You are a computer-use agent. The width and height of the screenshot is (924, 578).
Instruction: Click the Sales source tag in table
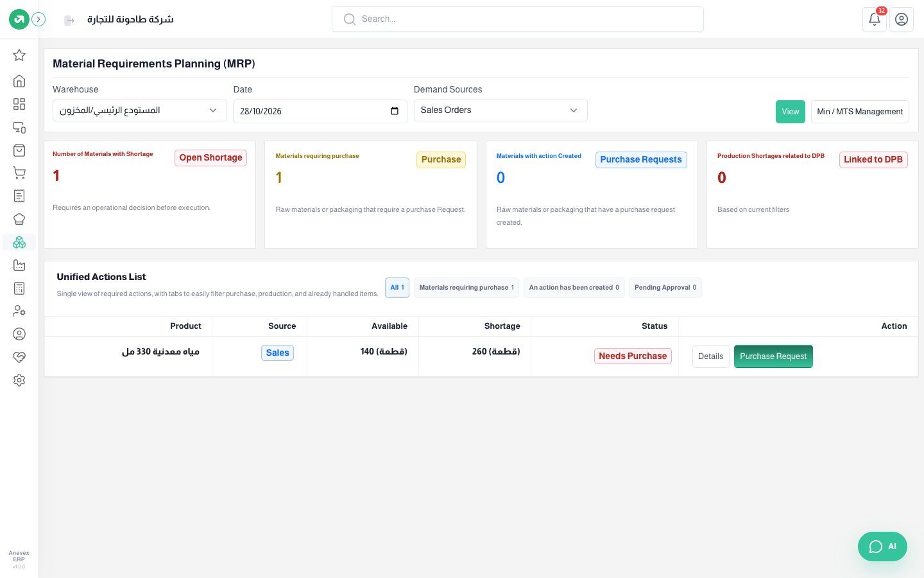[x=278, y=353]
